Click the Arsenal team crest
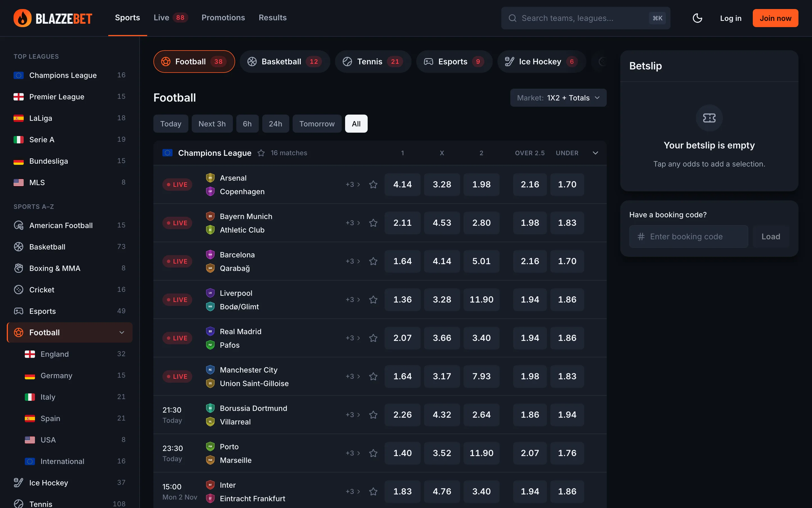 pyautogui.click(x=210, y=178)
